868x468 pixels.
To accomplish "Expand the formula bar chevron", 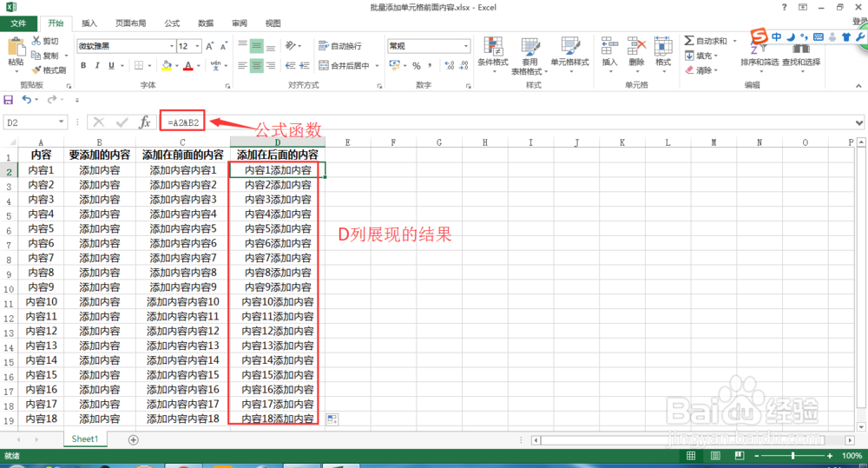I will [x=858, y=122].
